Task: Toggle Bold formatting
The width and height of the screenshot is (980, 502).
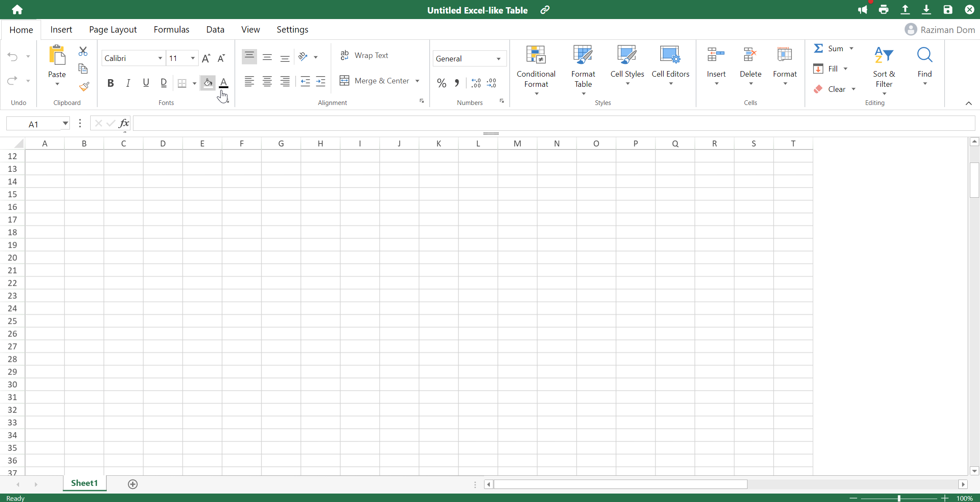Action: 111,83
